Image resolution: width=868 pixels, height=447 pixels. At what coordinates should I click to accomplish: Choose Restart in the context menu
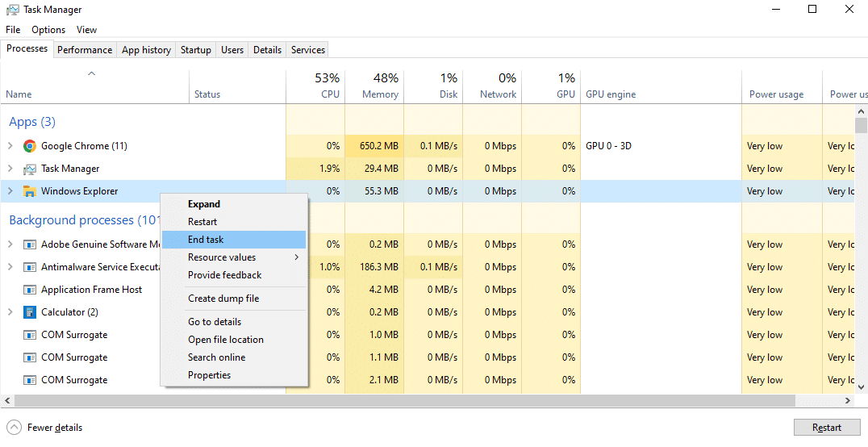tap(234, 222)
